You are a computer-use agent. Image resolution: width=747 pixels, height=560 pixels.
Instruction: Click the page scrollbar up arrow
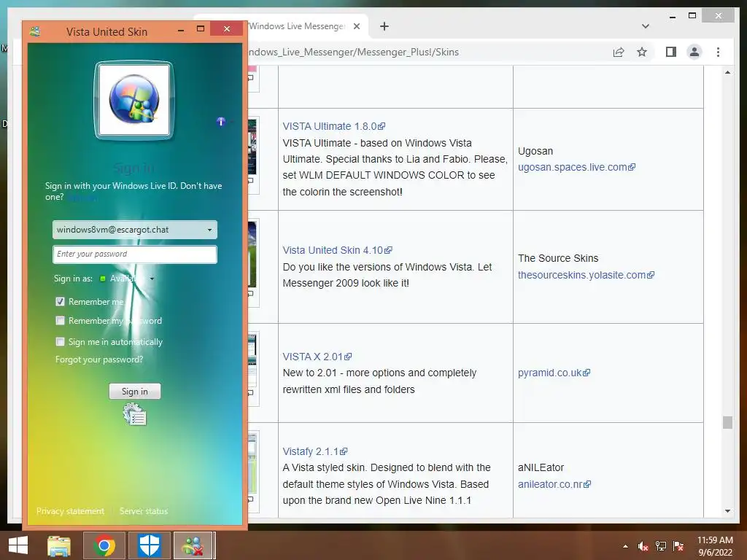point(727,72)
